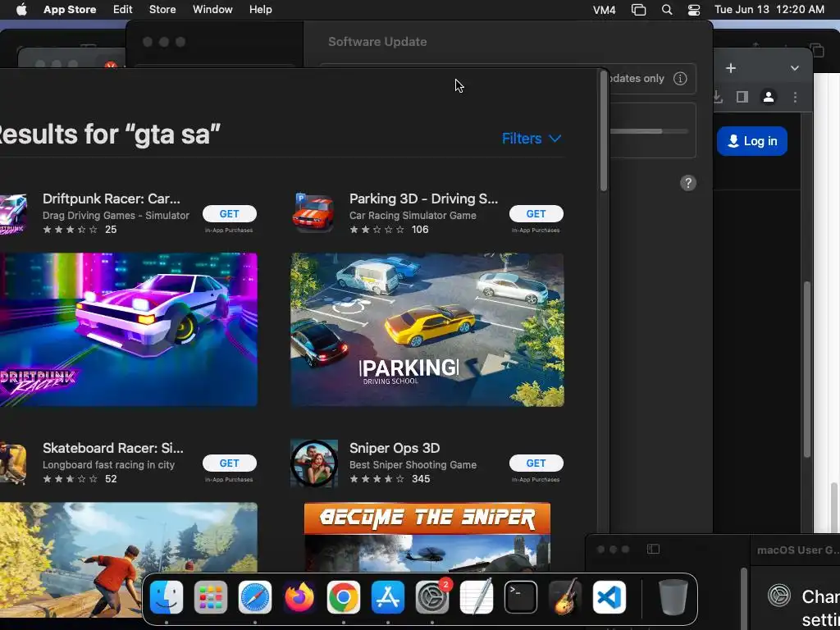This screenshot has height=630, width=840.
Task: Open Finder from the Dock
Action: click(166, 597)
